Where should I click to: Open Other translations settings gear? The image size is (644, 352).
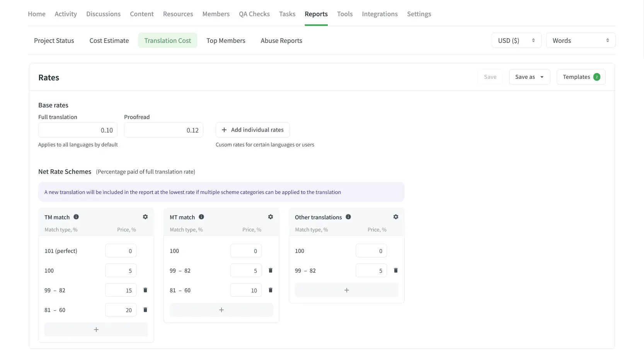pos(396,217)
